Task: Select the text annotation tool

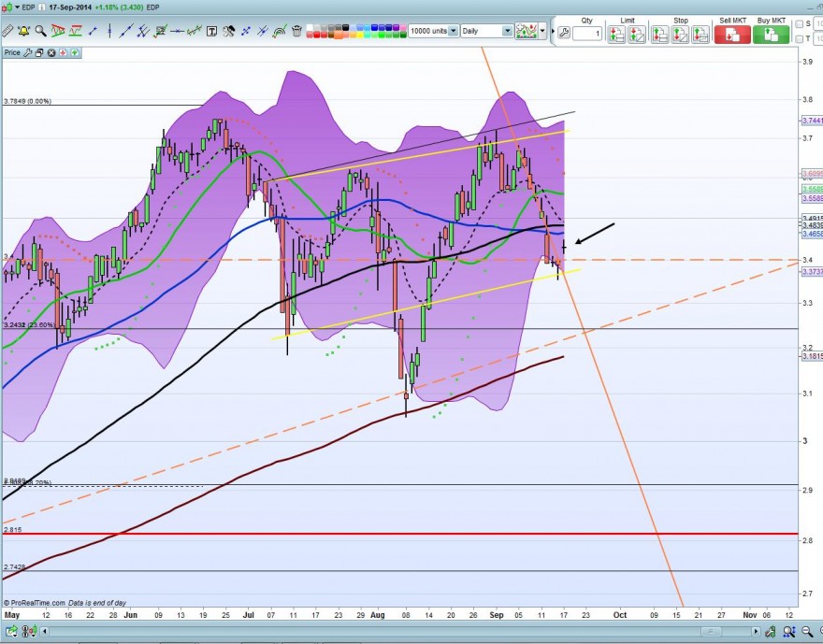Action: [211, 32]
